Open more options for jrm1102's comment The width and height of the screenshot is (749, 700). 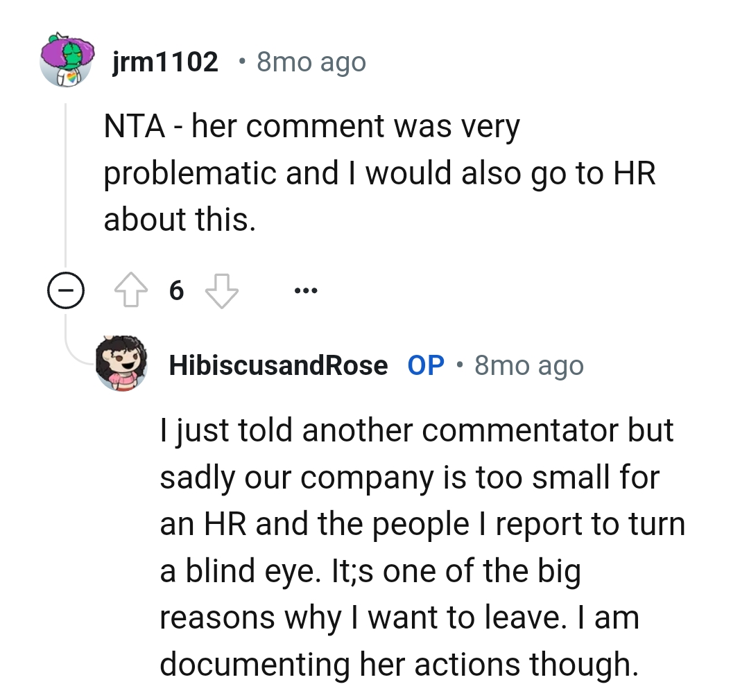point(304,291)
